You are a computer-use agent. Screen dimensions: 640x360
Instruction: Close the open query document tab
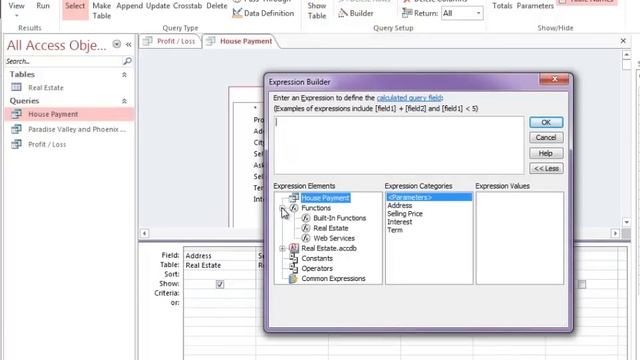623,41
